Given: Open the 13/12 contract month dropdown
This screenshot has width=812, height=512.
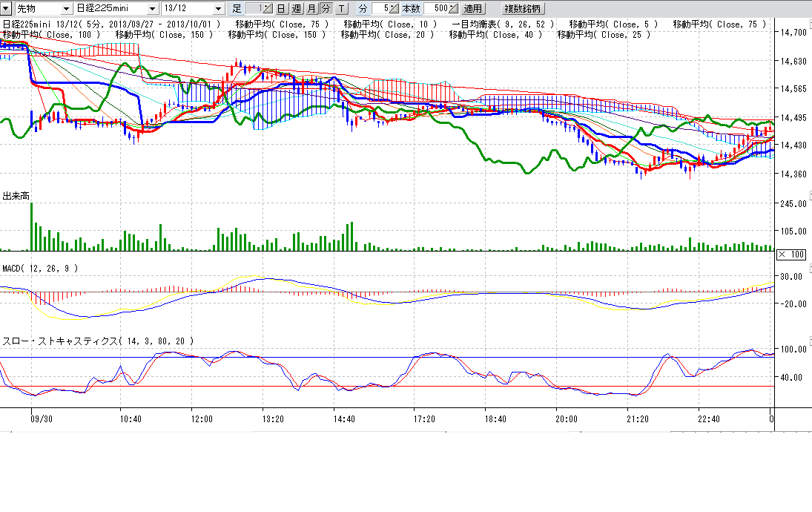Looking at the screenshot, I should (218, 9).
